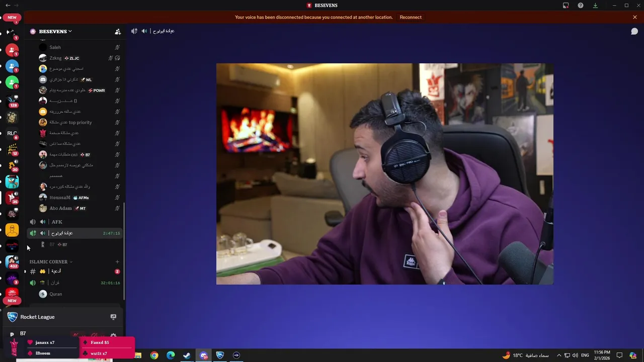Open the help question mark icon
The height and width of the screenshot is (362, 644).
click(x=581, y=6)
